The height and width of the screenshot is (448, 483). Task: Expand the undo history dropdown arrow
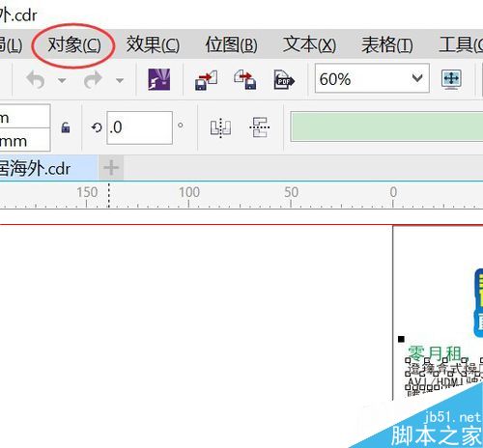(62, 80)
